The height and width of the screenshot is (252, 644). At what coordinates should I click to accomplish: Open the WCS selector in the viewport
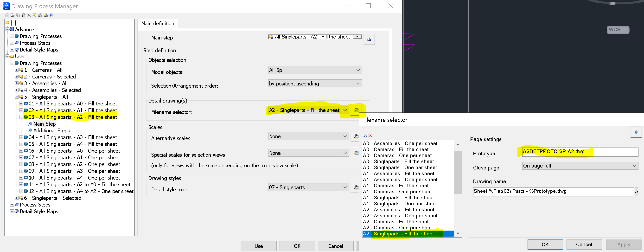(x=618, y=30)
